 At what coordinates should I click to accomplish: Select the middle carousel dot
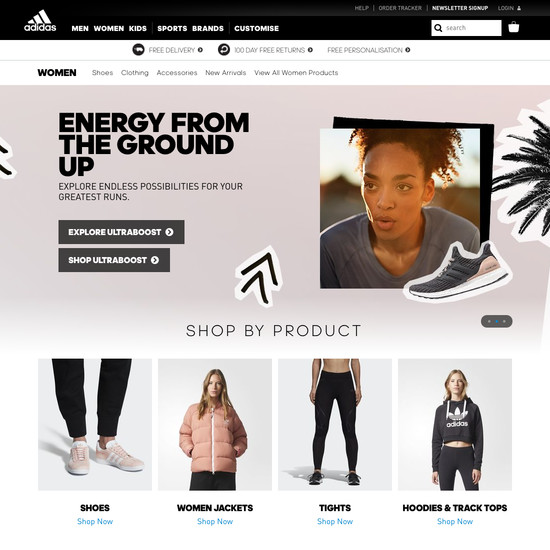pos(497,321)
